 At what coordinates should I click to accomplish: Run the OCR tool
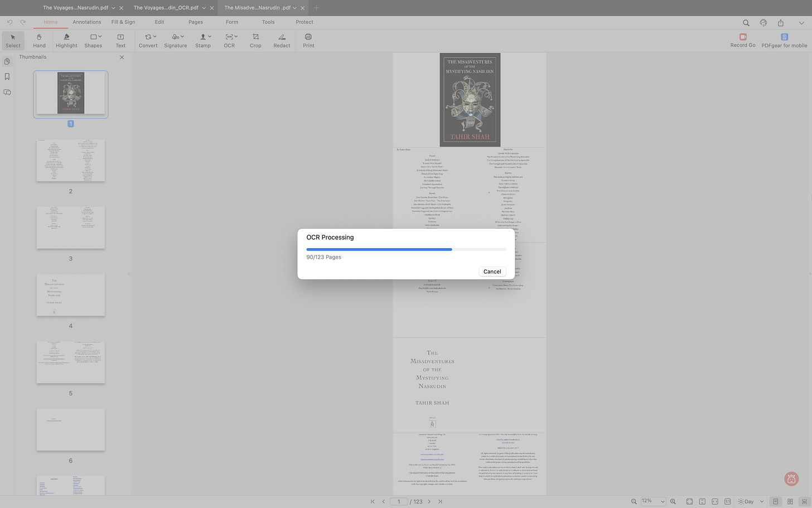pyautogui.click(x=229, y=41)
